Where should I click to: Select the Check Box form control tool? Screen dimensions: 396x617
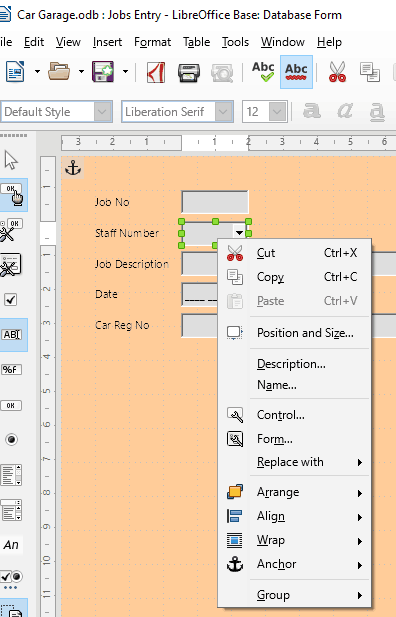11,300
